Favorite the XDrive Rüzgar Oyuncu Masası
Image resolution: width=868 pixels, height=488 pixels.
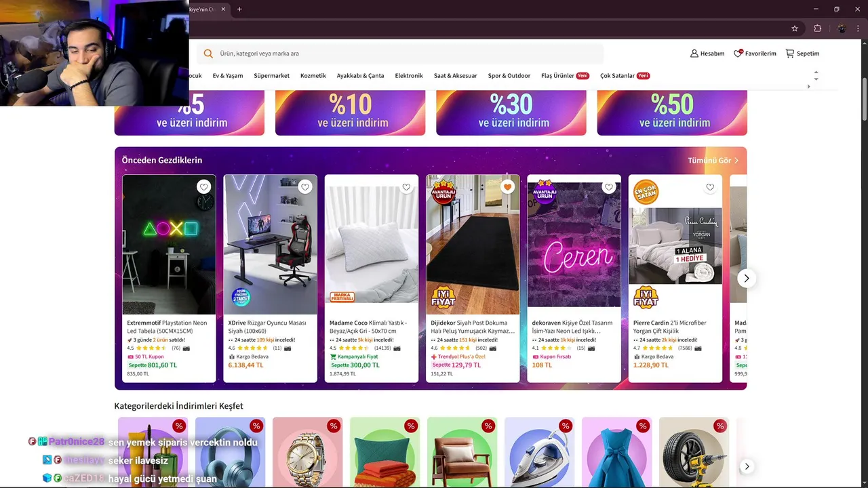(305, 187)
